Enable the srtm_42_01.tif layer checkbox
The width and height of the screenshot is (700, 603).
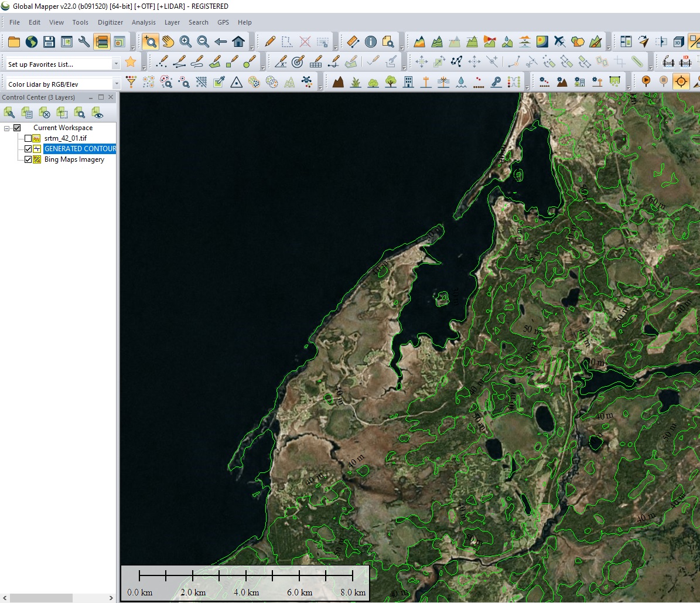(28, 138)
